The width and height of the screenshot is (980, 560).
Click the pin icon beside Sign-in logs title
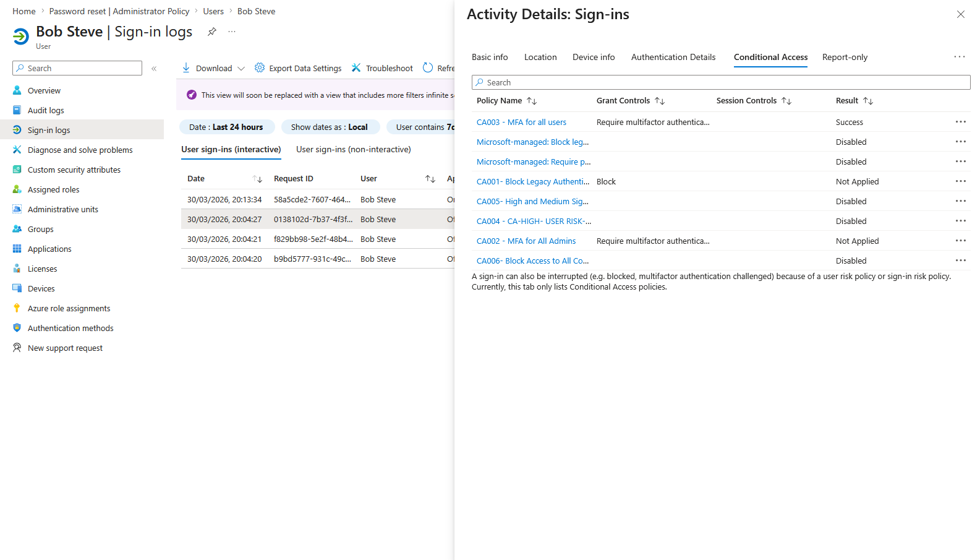pos(212,32)
